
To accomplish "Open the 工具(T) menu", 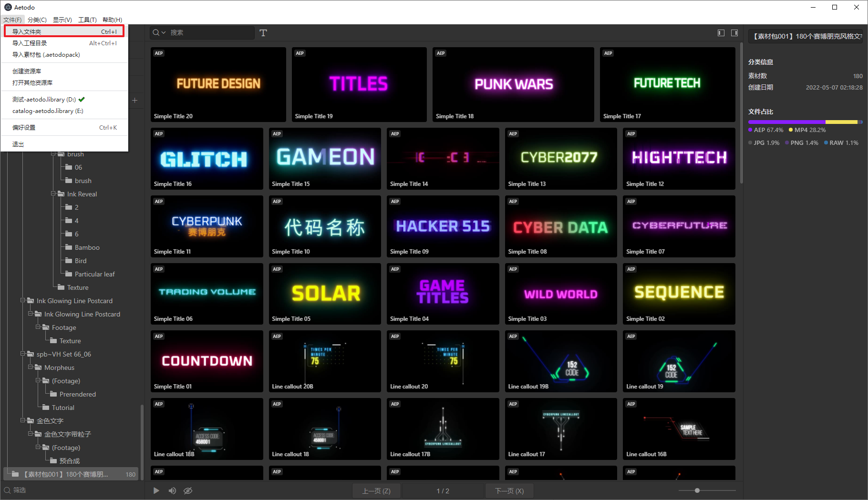I will [87, 20].
